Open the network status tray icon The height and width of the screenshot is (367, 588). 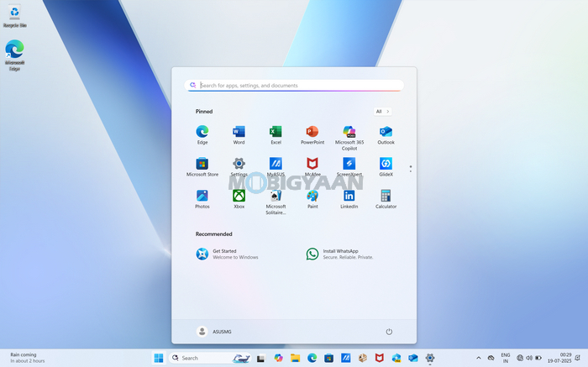[520, 358]
